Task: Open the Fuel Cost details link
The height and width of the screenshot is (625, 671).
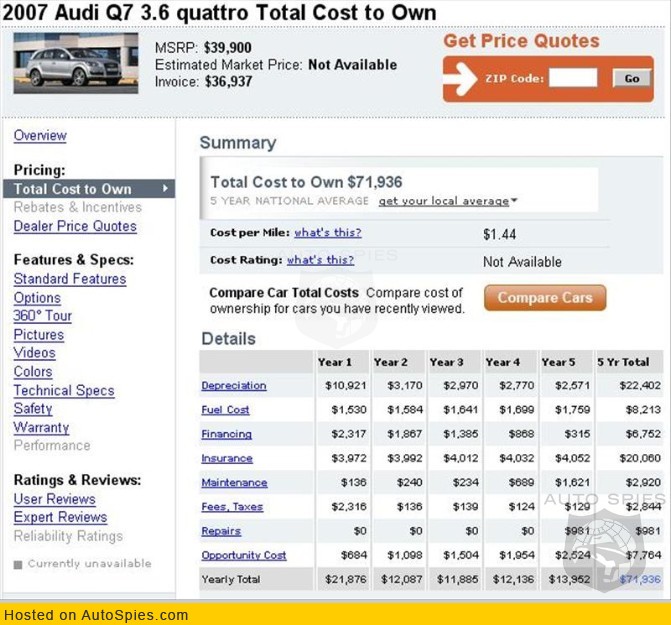Action: 225,410
